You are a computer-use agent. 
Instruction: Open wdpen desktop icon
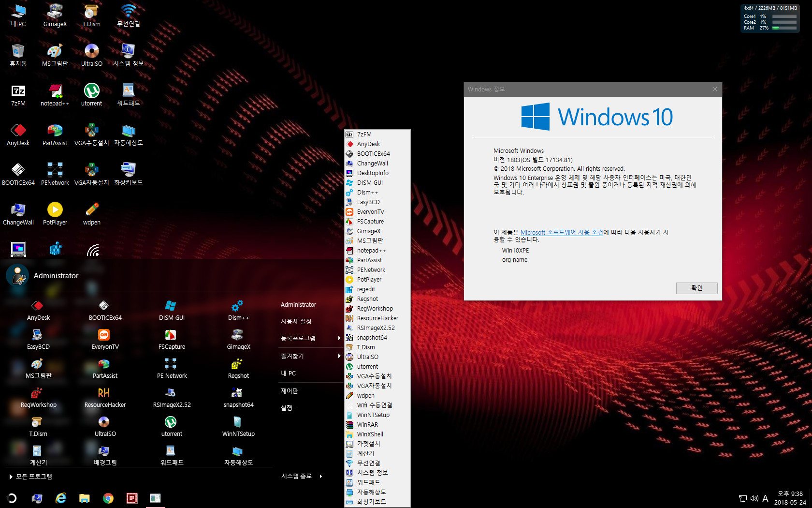(91, 213)
